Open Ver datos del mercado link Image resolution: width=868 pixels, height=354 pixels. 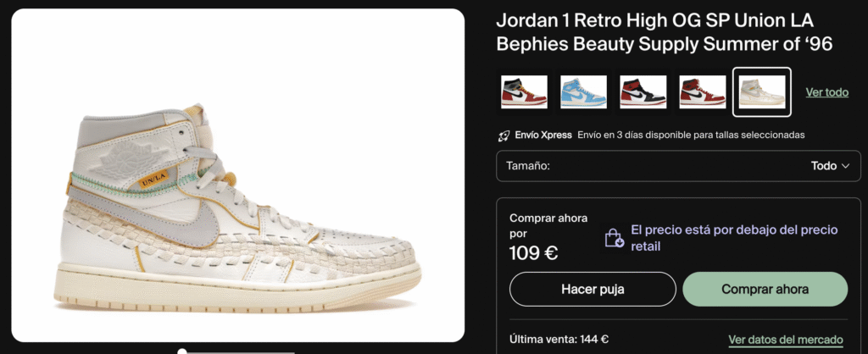[x=786, y=340]
